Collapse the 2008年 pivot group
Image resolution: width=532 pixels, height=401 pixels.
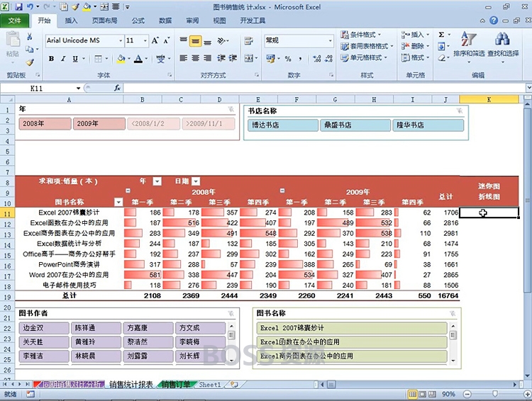tap(128, 191)
